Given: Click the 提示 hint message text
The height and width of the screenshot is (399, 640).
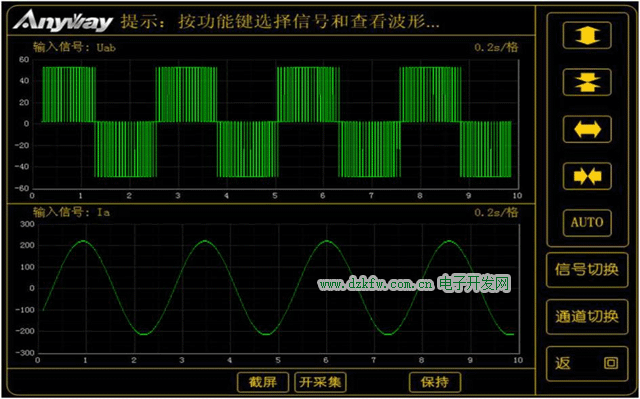Looking at the screenshot, I should point(280,22).
